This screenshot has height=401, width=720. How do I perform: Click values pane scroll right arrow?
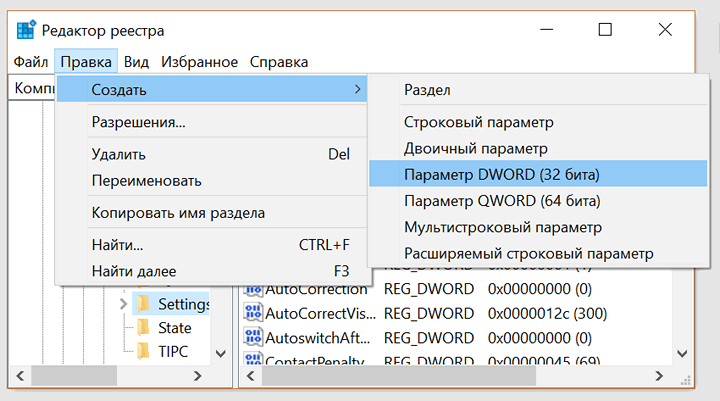[x=659, y=376]
